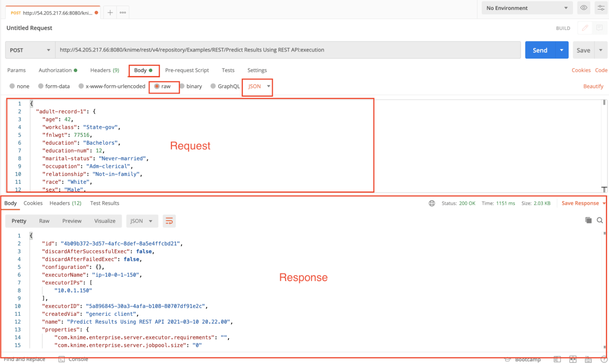The width and height of the screenshot is (609, 364).
Task: Open the POST method dropdown
Action: (30, 50)
